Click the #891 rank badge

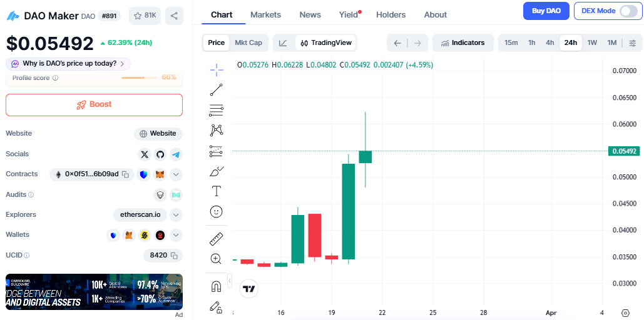(110, 16)
